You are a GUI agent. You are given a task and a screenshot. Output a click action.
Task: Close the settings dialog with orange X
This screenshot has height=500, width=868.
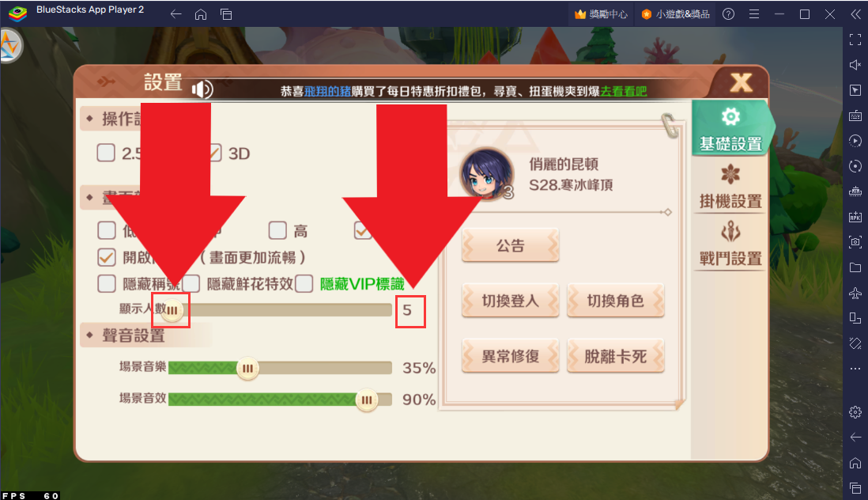tap(742, 82)
